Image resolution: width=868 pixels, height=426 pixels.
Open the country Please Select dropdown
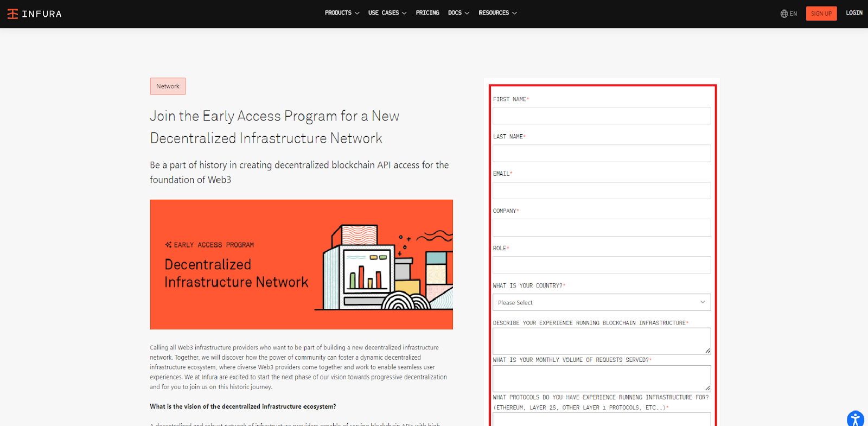[602, 302]
